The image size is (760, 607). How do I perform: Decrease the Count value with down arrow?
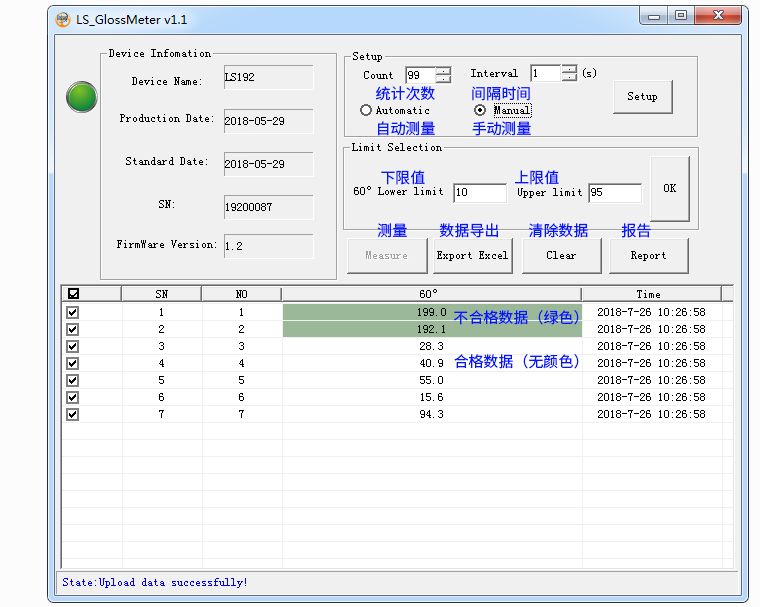pos(443,79)
